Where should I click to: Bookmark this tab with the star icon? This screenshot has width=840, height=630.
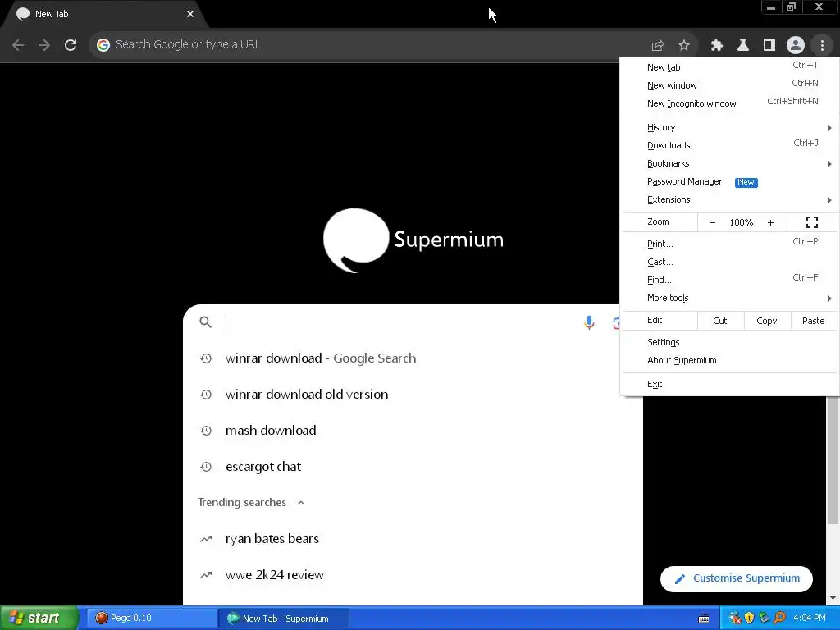coord(684,46)
